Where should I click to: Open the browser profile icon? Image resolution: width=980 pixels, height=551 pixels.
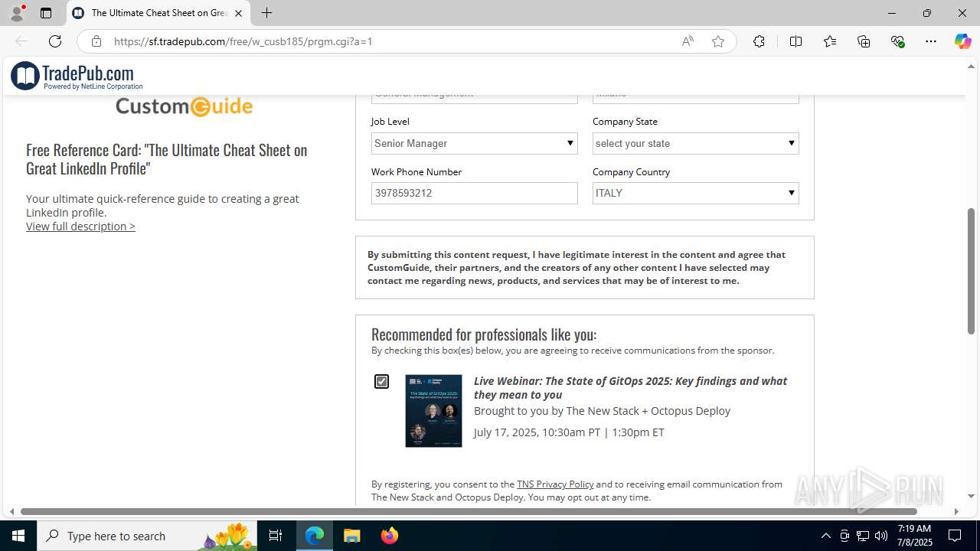point(17,13)
